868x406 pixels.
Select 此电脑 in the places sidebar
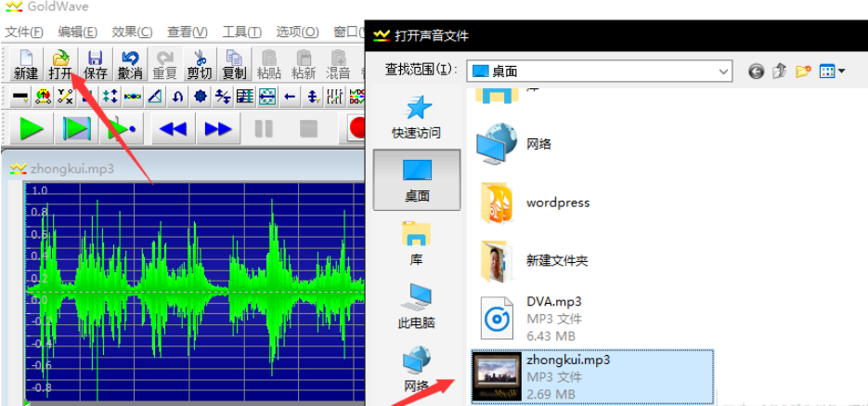416,306
